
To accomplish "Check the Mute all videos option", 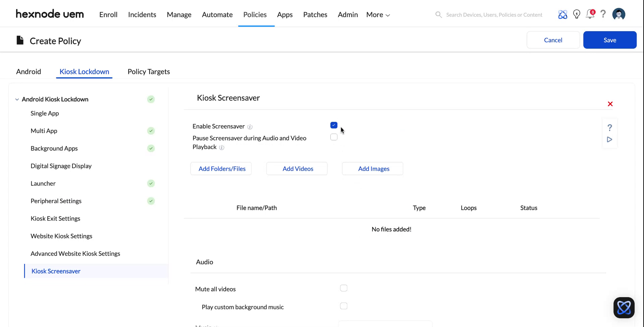I will pos(344,288).
